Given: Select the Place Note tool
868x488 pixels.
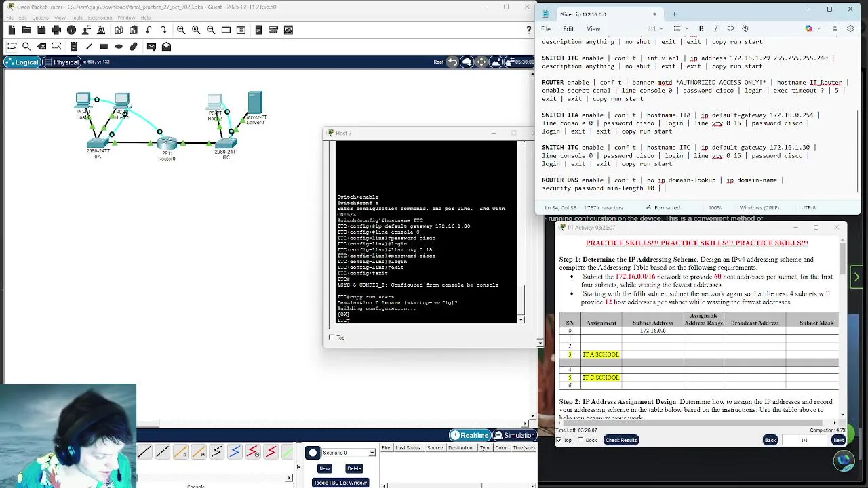Looking at the screenshot, I should coord(74,47).
